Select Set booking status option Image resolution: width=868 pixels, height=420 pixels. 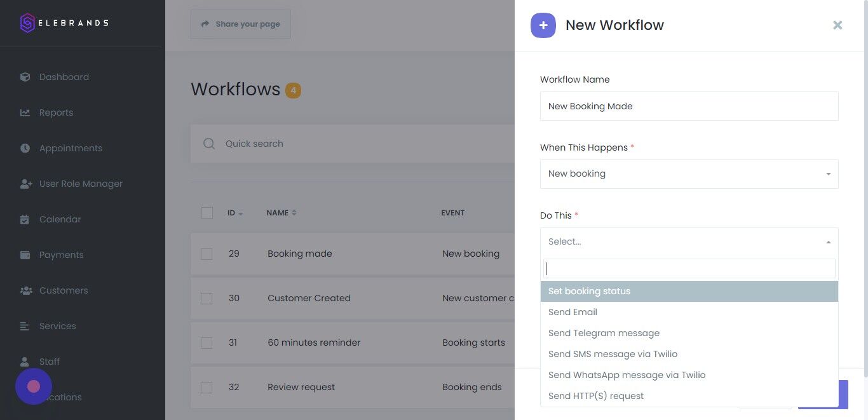point(689,291)
